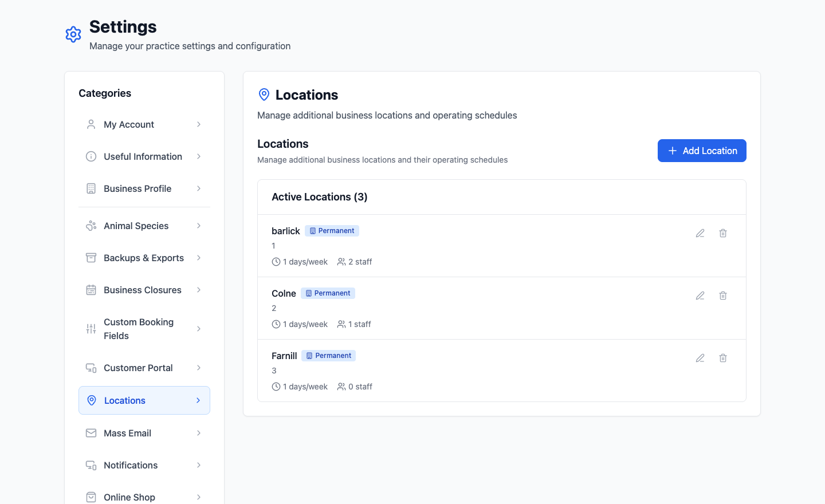Image resolution: width=825 pixels, height=504 pixels.
Task: Click the staff people icon in Farnill row
Action: (341, 387)
